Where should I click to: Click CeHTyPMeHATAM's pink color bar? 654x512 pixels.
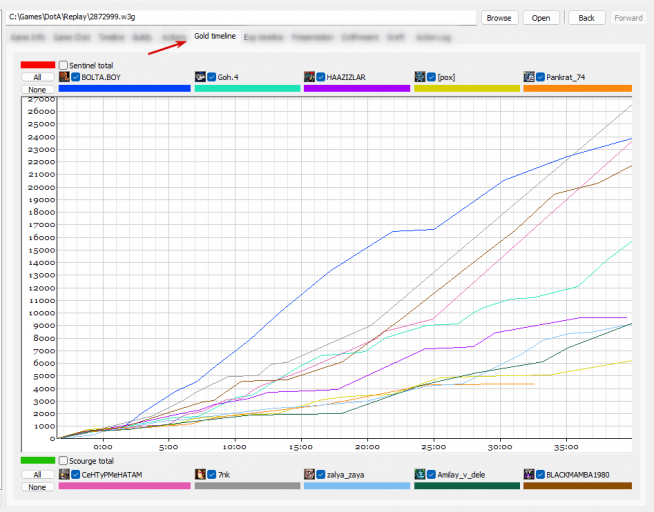(x=125, y=486)
